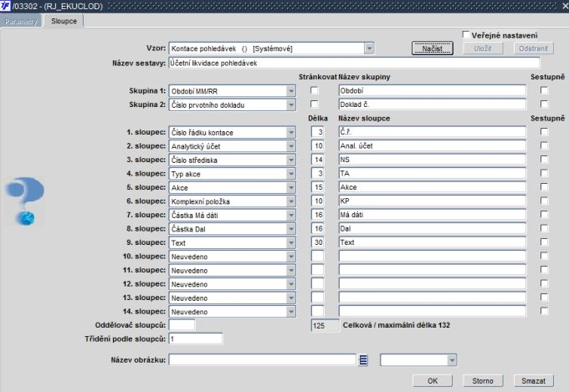569x392 pixels.
Task: Click the Název skupiny field containing Období
Action: click(x=433, y=90)
